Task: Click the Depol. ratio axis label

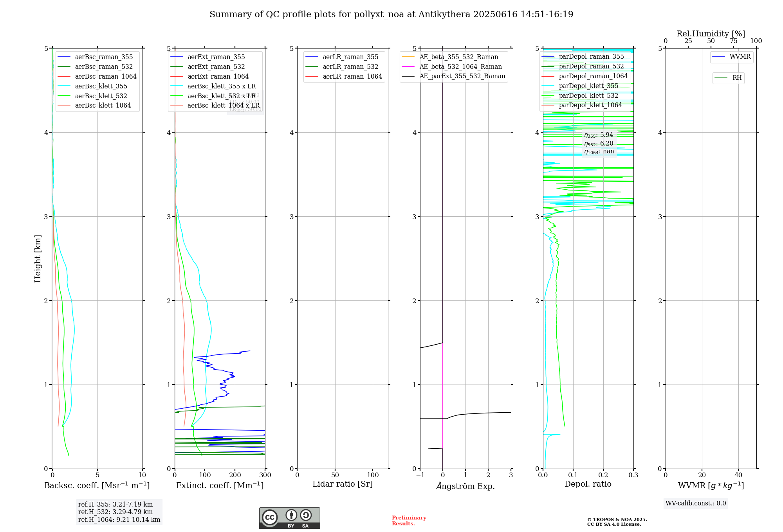Action: (588, 484)
